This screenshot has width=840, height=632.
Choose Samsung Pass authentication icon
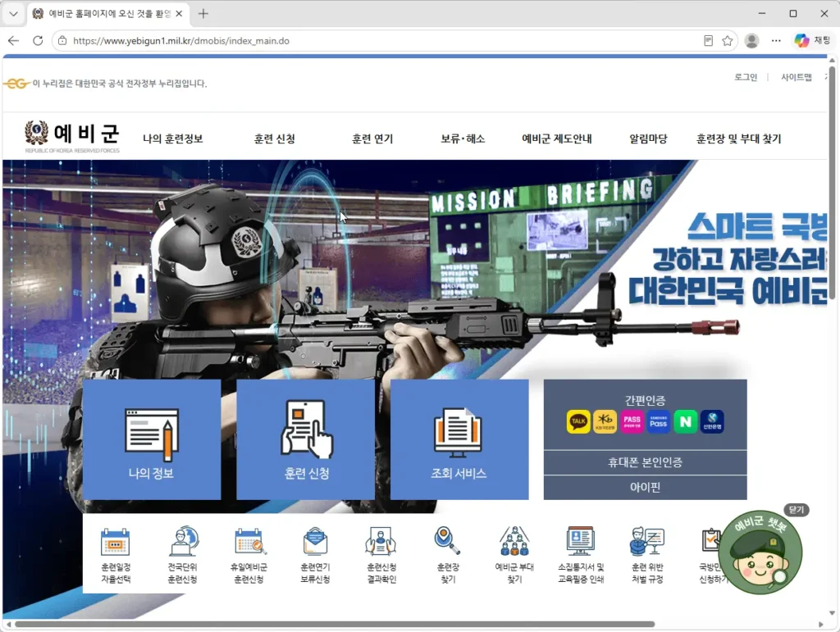659,421
